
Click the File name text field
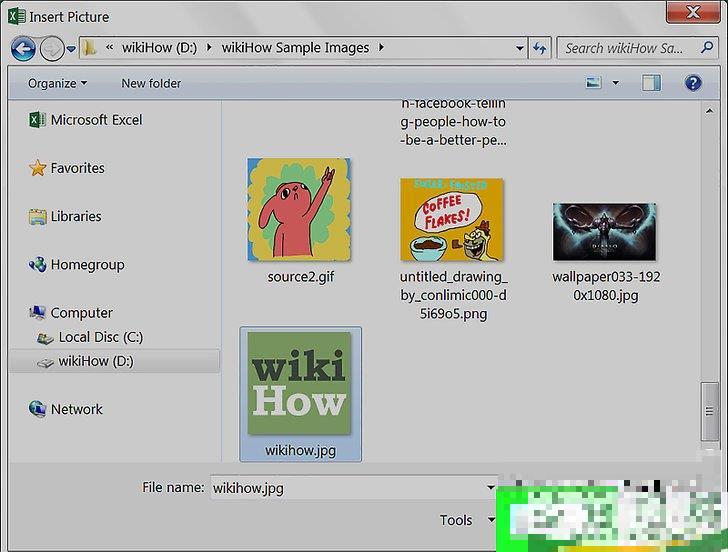click(x=350, y=488)
